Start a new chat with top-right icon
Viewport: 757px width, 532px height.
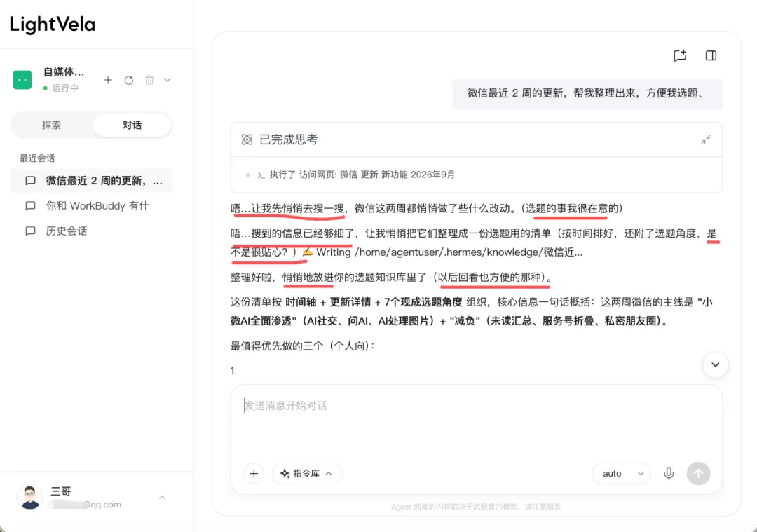point(680,55)
